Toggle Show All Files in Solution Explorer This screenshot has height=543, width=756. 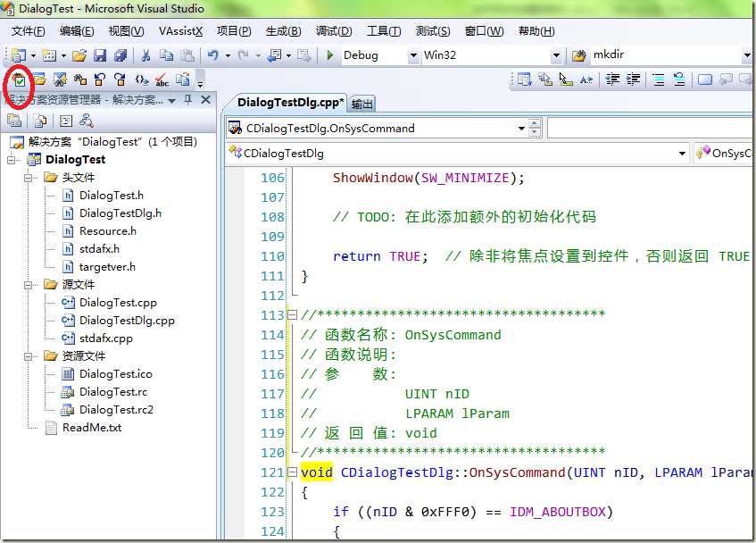click(40, 121)
